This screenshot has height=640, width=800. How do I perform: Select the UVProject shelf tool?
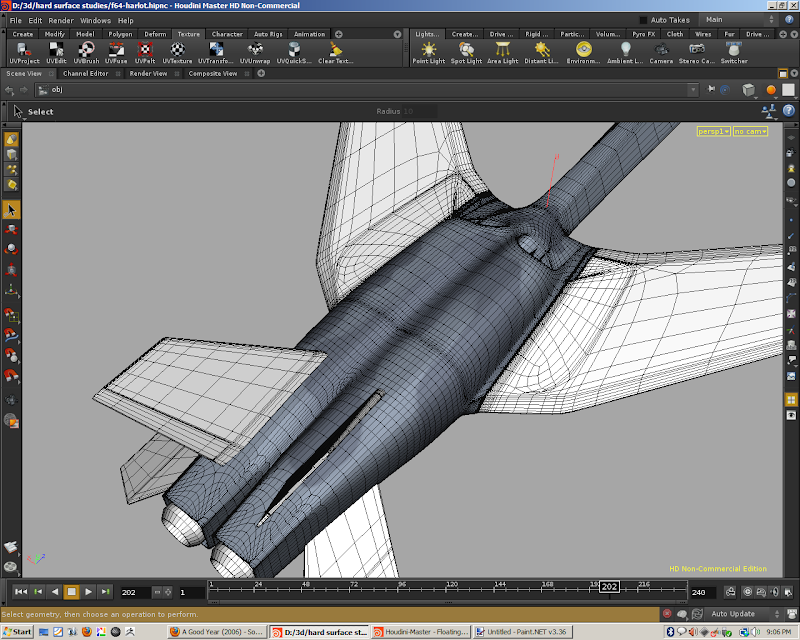22,52
